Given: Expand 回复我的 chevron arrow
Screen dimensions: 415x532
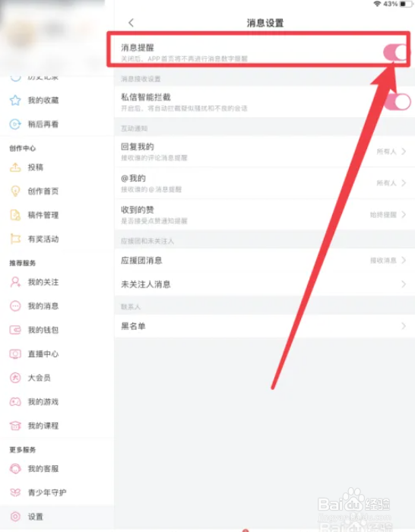Looking at the screenshot, I should (x=404, y=151).
